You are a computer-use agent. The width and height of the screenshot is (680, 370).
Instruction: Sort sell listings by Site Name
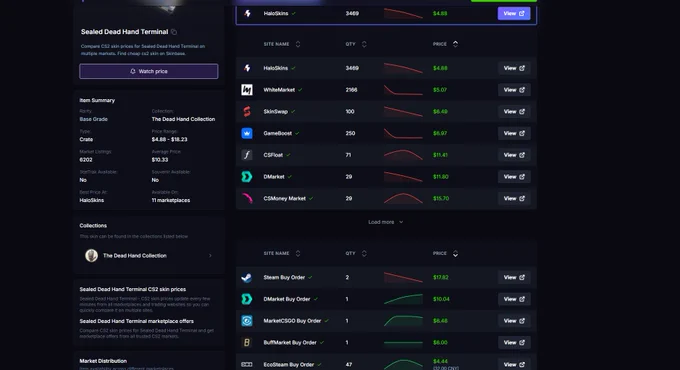282,44
